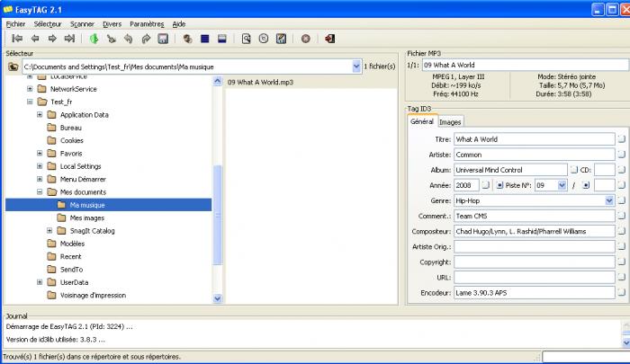Undo last change with curved left arrow
Screen dimensions: 630x364
coord(128,39)
